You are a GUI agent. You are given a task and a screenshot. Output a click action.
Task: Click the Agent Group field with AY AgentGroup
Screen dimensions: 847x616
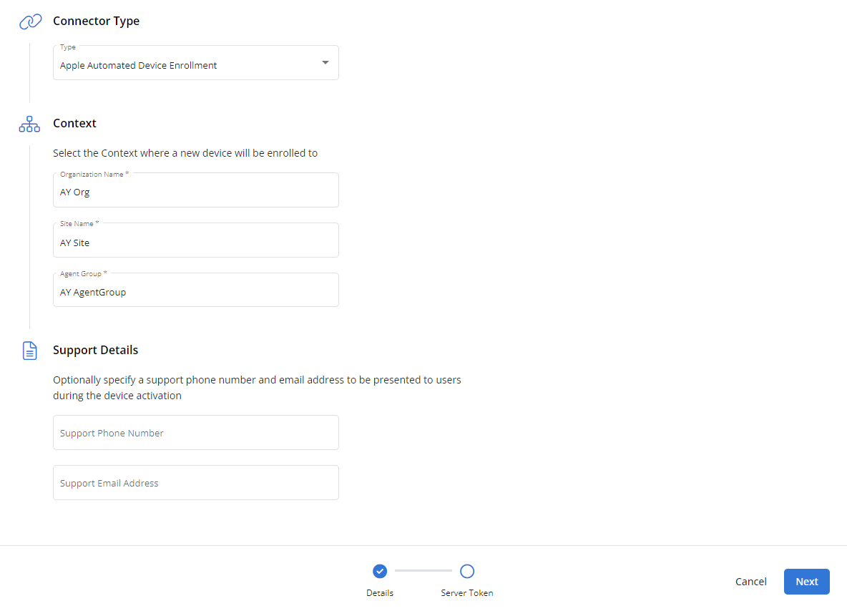coord(195,291)
